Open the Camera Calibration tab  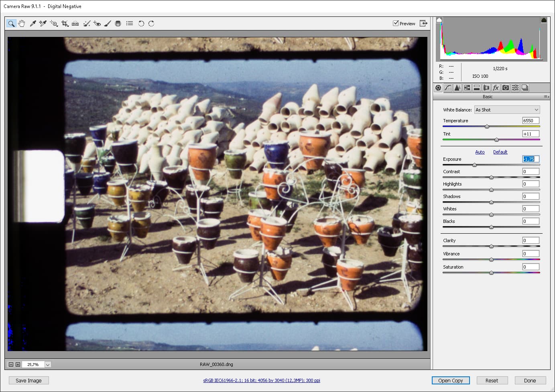coord(506,88)
